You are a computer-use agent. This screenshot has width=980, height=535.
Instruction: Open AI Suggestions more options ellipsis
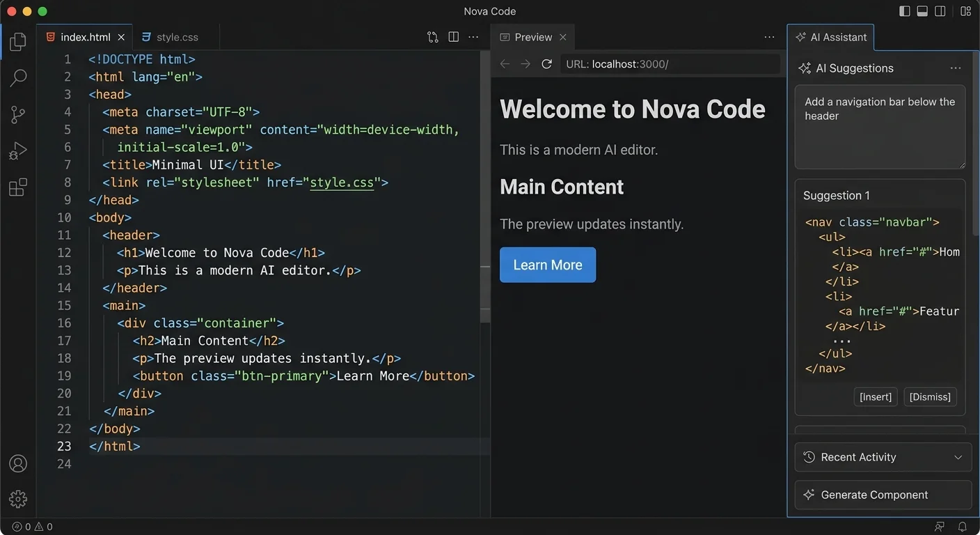pyautogui.click(x=956, y=68)
